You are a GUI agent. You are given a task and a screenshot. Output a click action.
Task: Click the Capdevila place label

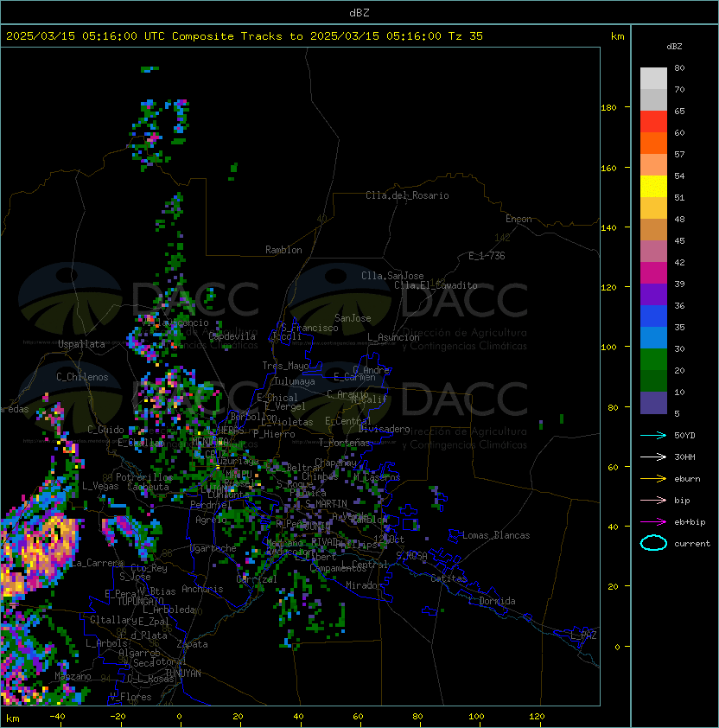point(232,336)
